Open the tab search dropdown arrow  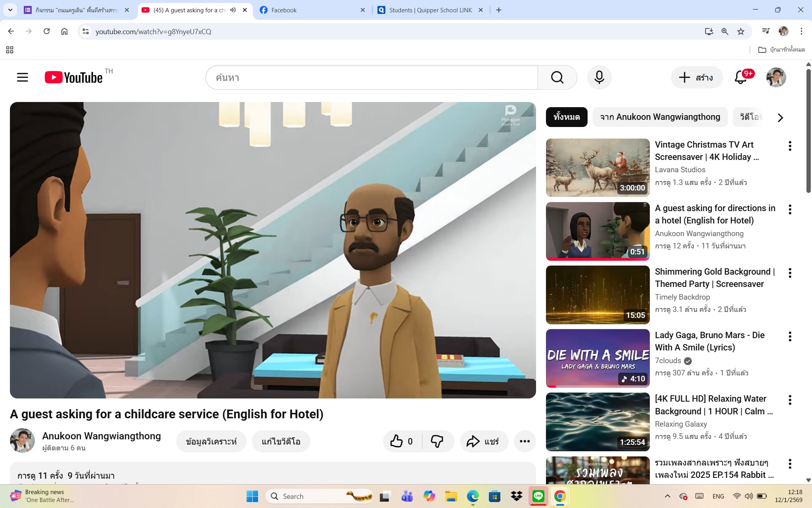[x=10, y=10]
